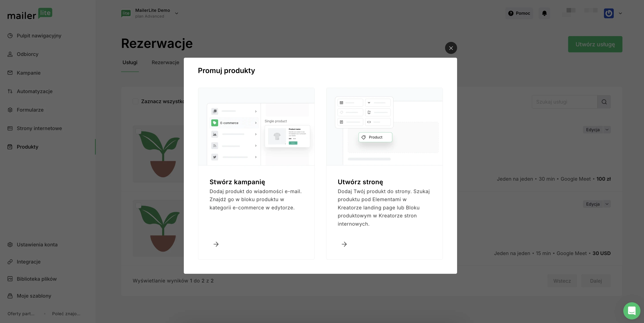Select the first service checkbox
Image resolution: width=644 pixels, height=323 pixels.
(x=138, y=131)
